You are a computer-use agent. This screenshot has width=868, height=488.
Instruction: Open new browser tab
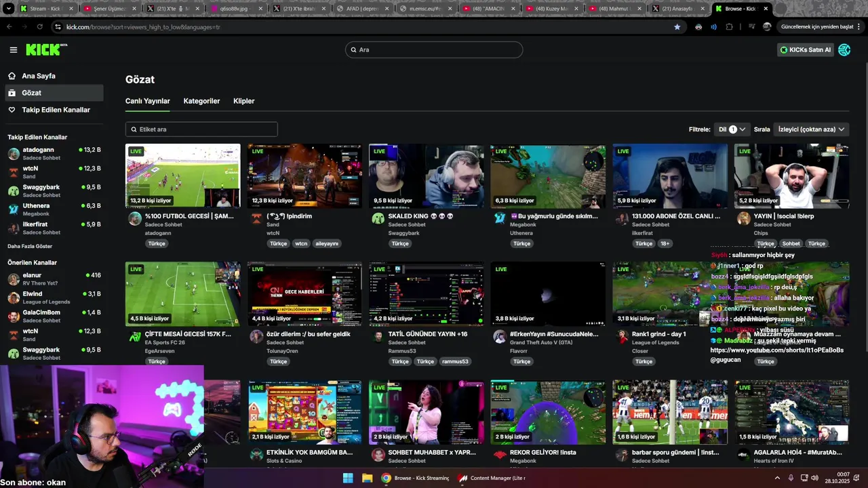point(781,9)
